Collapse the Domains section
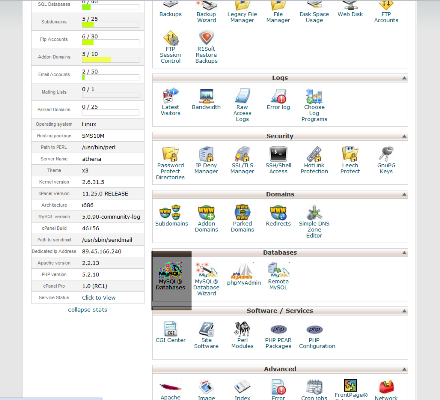Image resolution: width=440 pixels, height=400 pixels. click(x=404, y=194)
